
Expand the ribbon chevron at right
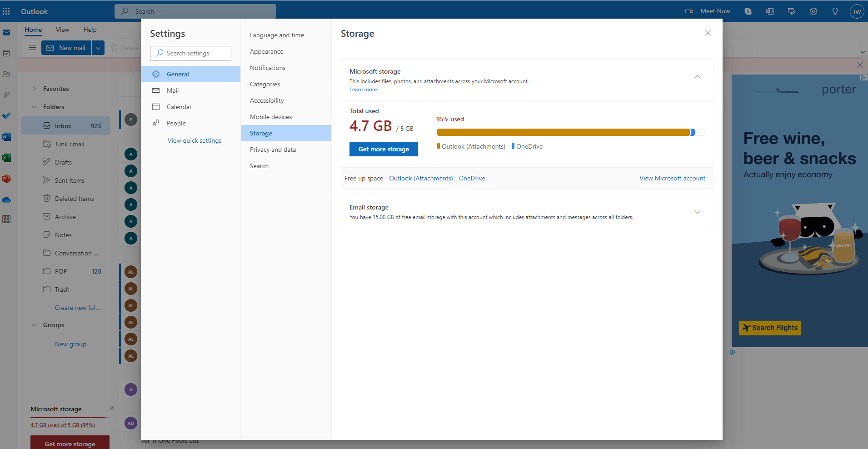863,52
